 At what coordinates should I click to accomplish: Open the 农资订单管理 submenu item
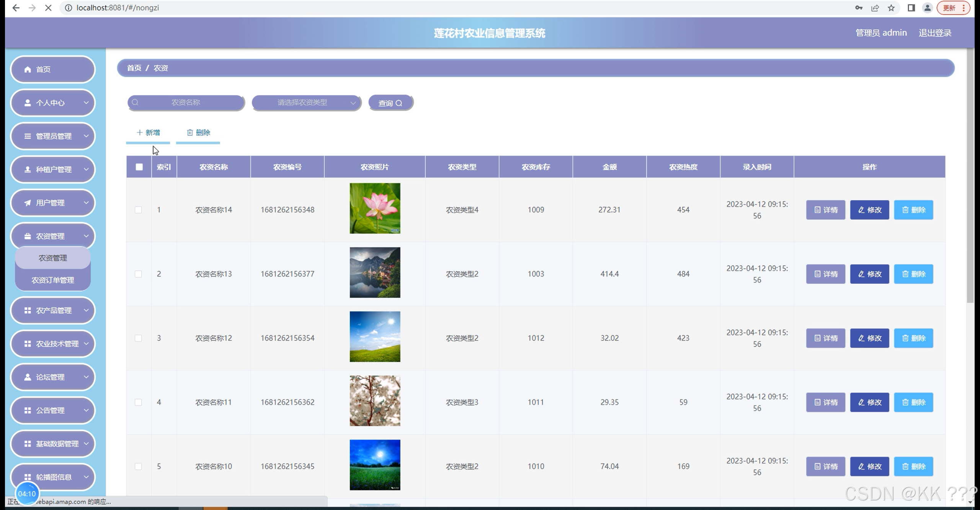[x=53, y=280]
